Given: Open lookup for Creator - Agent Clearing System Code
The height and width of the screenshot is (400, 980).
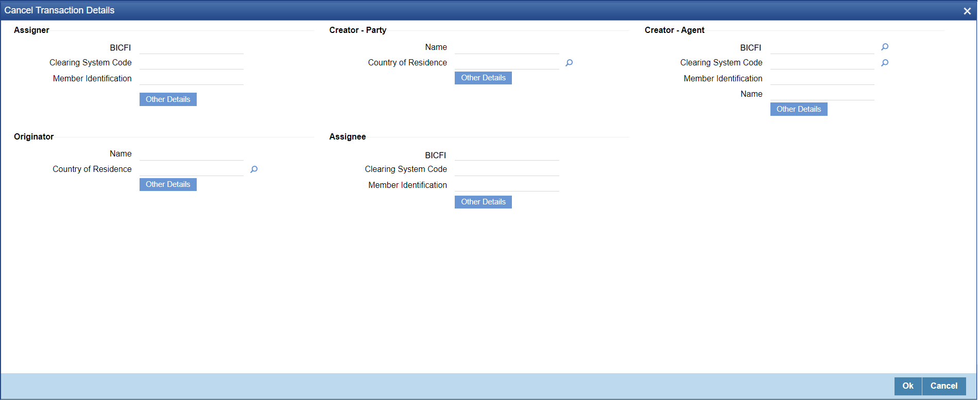Looking at the screenshot, I should 885,63.
